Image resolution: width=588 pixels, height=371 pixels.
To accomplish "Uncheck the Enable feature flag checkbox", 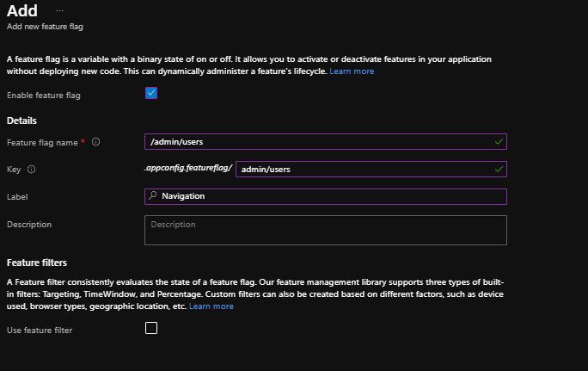I will pyautogui.click(x=151, y=93).
